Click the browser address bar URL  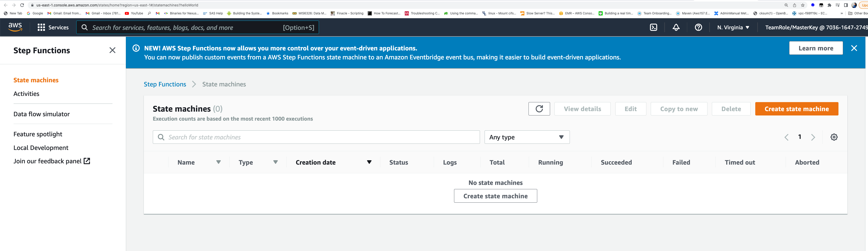click(117, 5)
